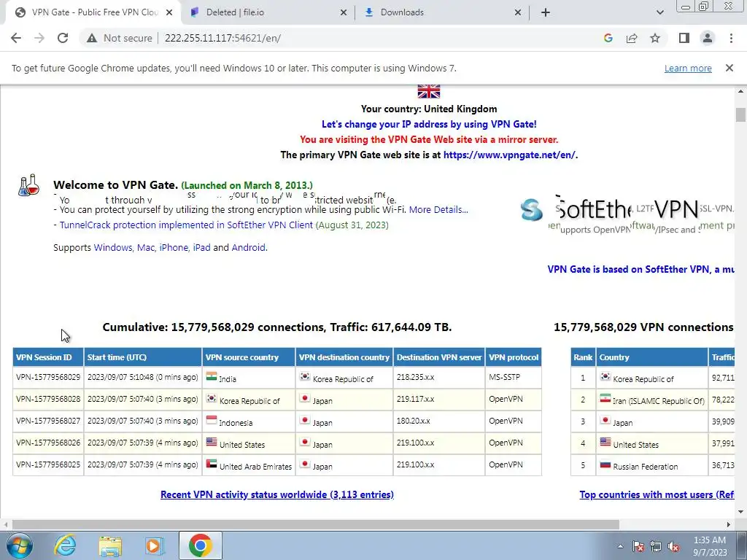Open VPN Gate is based on SoftEther link

[640, 270]
